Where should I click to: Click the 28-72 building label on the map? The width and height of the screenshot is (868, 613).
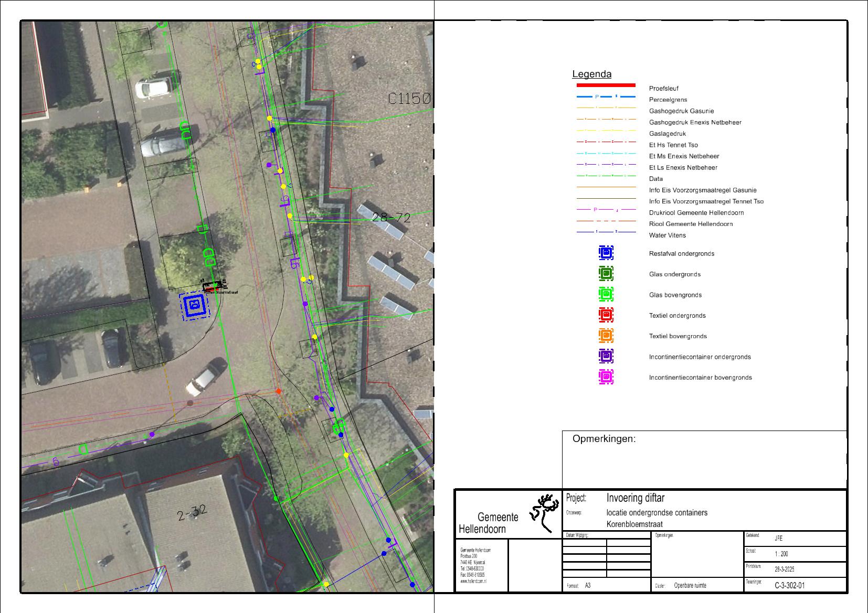pyautogui.click(x=391, y=217)
